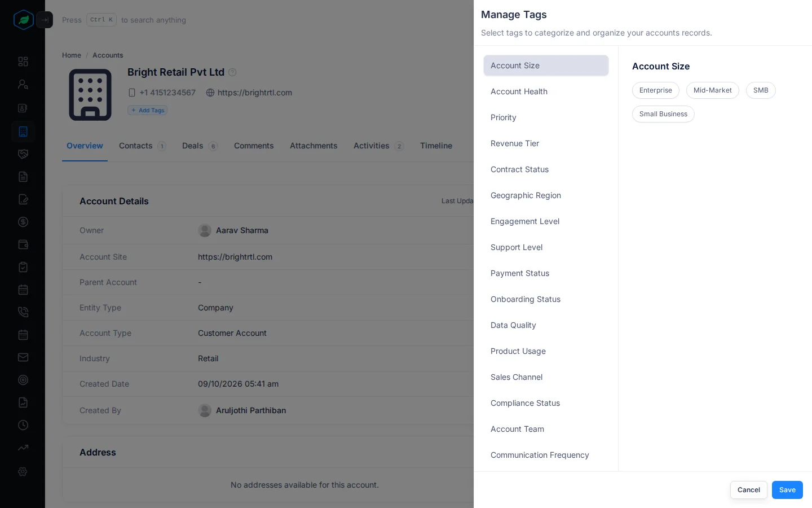Go to Home in the breadcrumb
Viewport: 812px width, 508px height.
point(72,55)
